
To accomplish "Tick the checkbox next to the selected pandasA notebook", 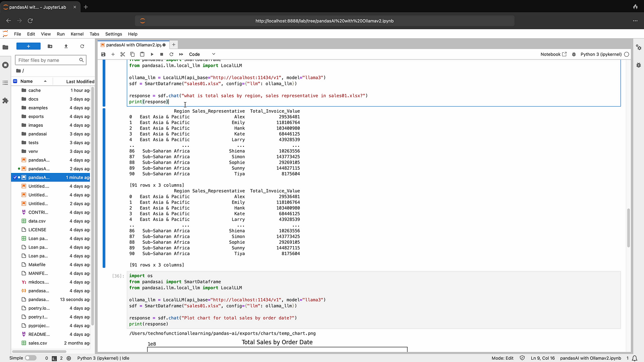I will (x=15, y=177).
